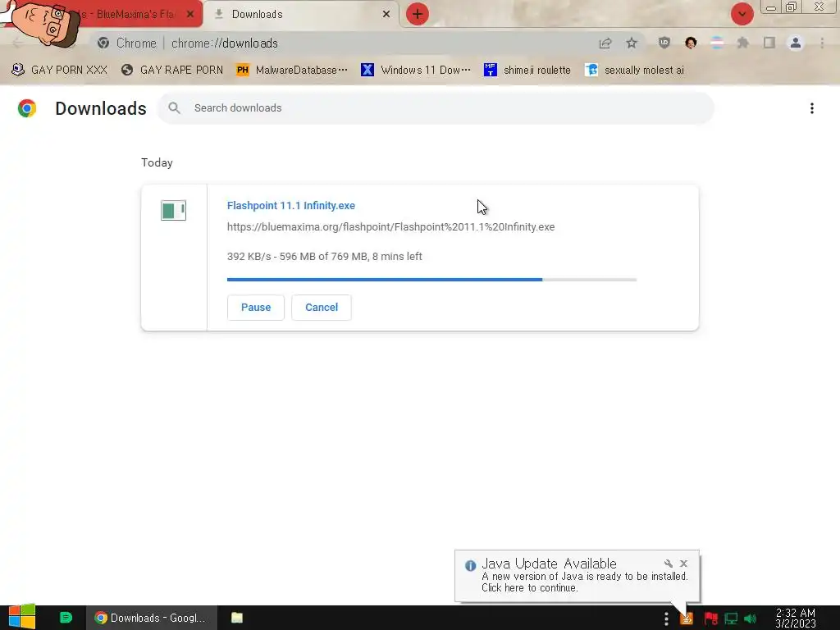Click the magnifier icon in downloads search
Viewport: 840px width, 630px height.
click(x=174, y=108)
